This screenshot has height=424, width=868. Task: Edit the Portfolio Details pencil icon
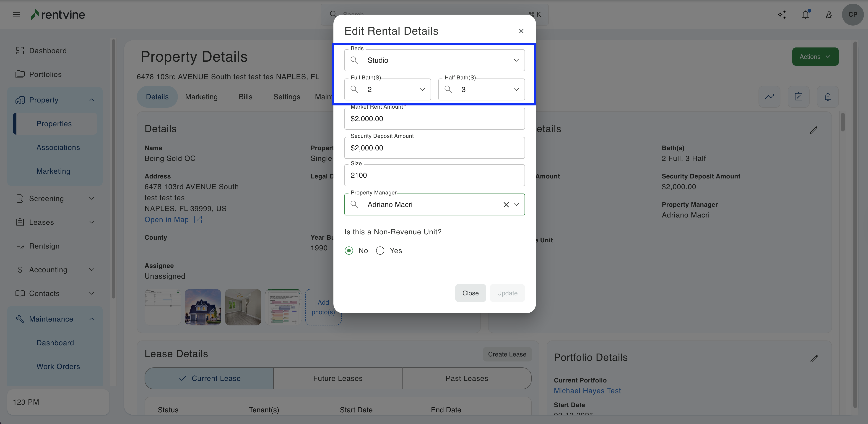(814, 359)
